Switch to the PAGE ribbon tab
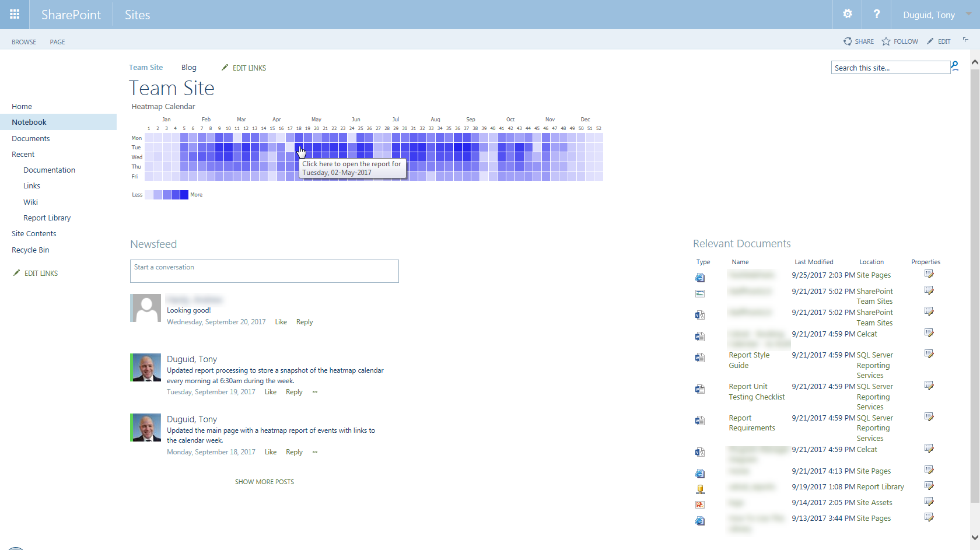Screen dimensions: 980x550 coord(57,42)
